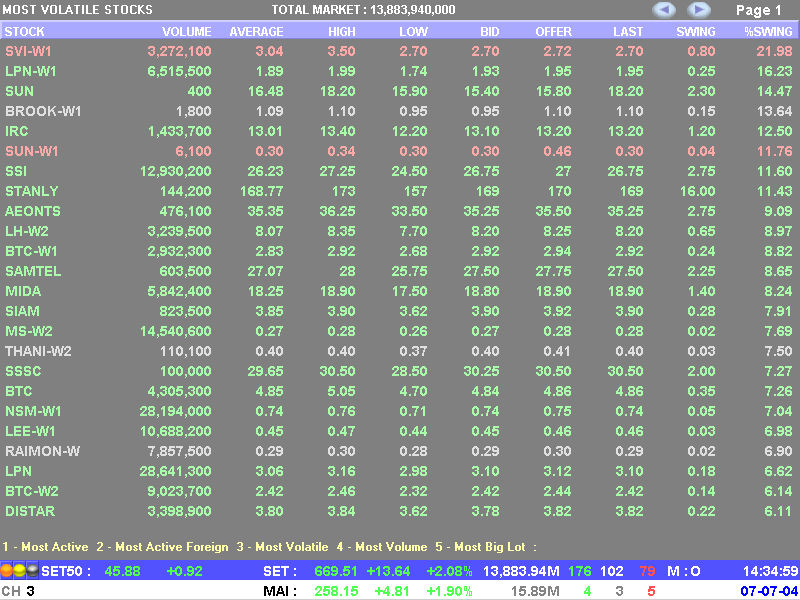Click the MAI index value 258.15
The height and width of the screenshot is (600, 800).
point(337,591)
